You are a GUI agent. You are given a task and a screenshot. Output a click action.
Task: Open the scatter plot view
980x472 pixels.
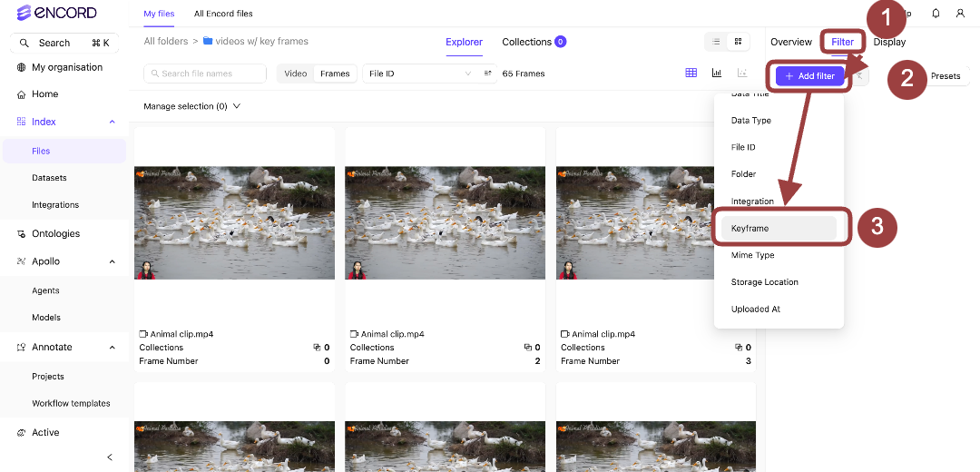[x=742, y=74]
